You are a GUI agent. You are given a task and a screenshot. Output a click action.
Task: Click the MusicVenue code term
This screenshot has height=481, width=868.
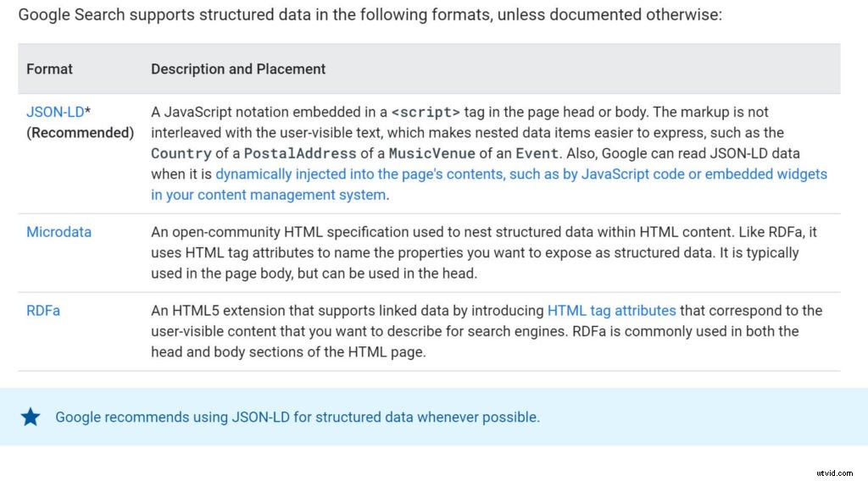click(x=430, y=153)
